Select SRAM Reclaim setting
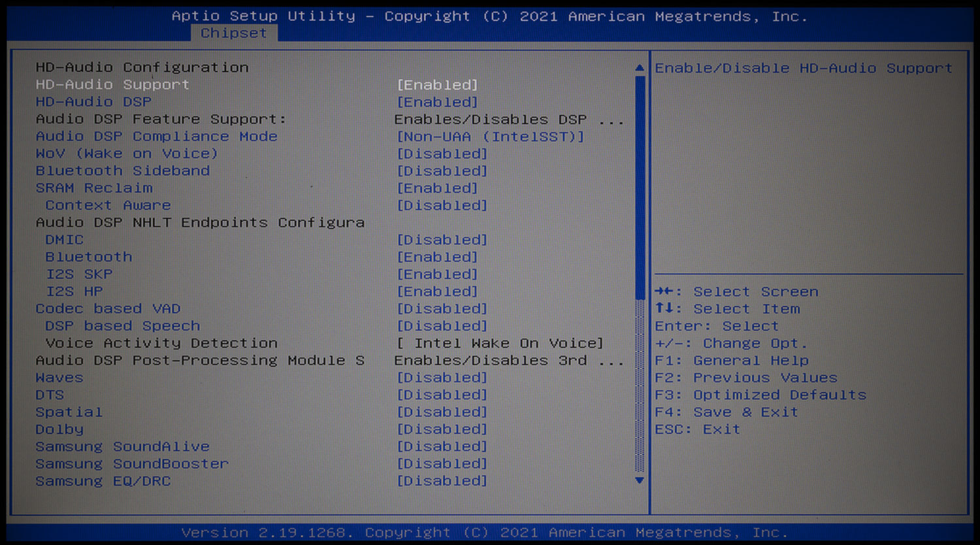This screenshot has height=545, width=980. (x=94, y=188)
